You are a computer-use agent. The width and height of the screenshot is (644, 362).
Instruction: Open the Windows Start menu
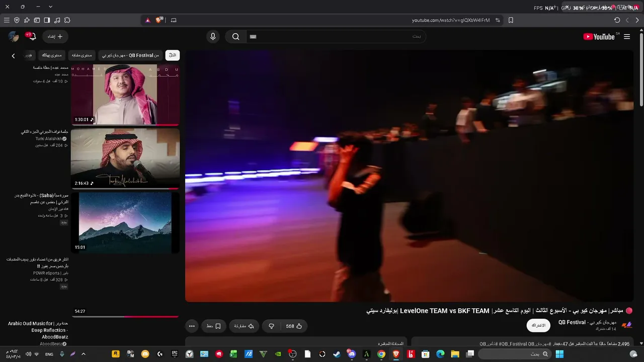(x=559, y=354)
